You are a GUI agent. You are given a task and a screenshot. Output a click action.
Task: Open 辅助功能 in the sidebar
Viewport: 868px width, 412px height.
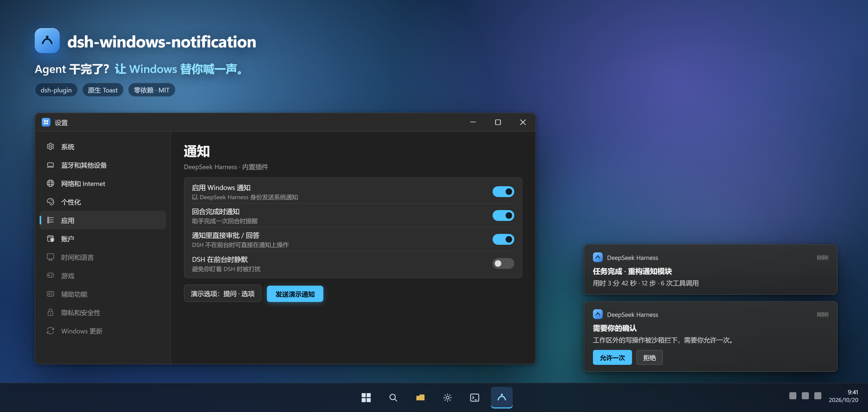click(103, 294)
